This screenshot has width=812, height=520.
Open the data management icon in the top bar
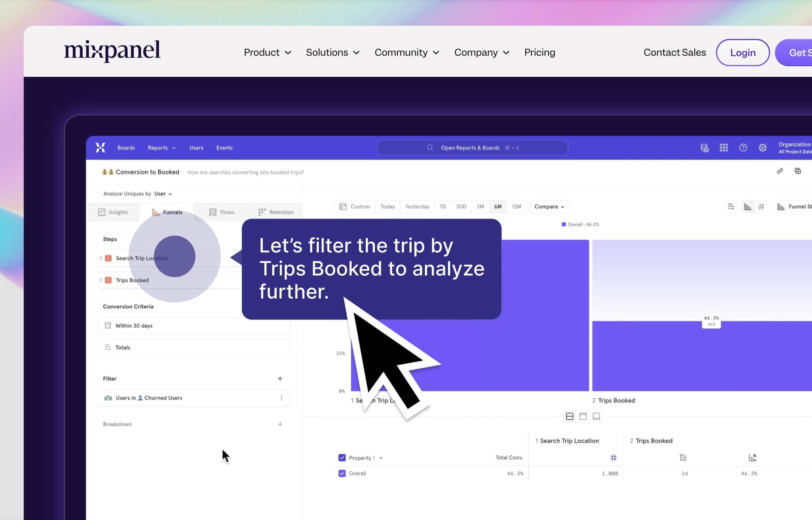[705, 148]
